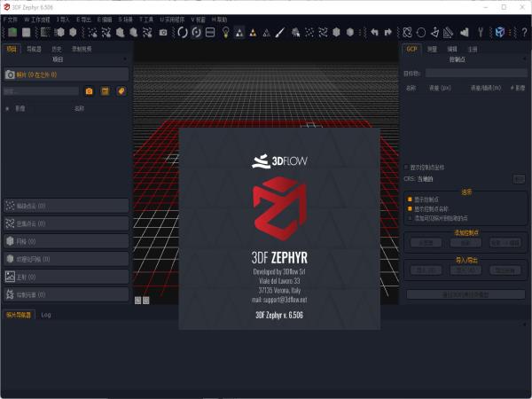The image size is (532, 399).
Task: Expand the textured mesh (0) row
Action: tap(66, 259)
